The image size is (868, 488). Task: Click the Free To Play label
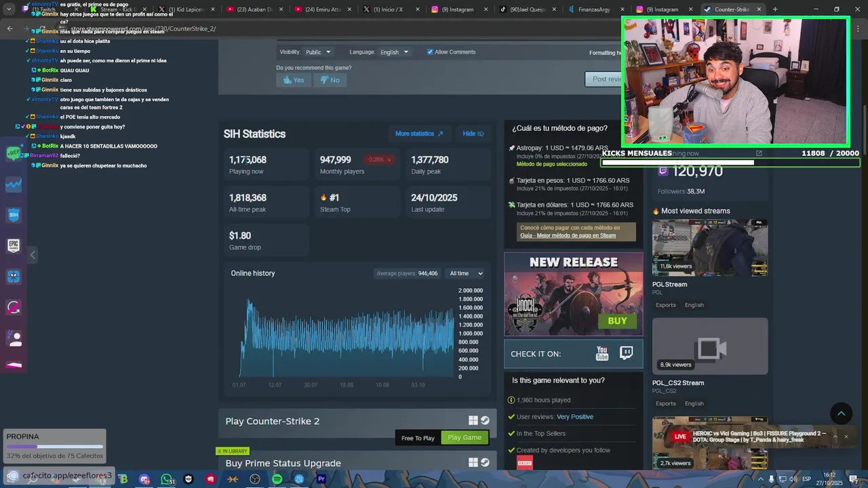[x=418, y=438]
